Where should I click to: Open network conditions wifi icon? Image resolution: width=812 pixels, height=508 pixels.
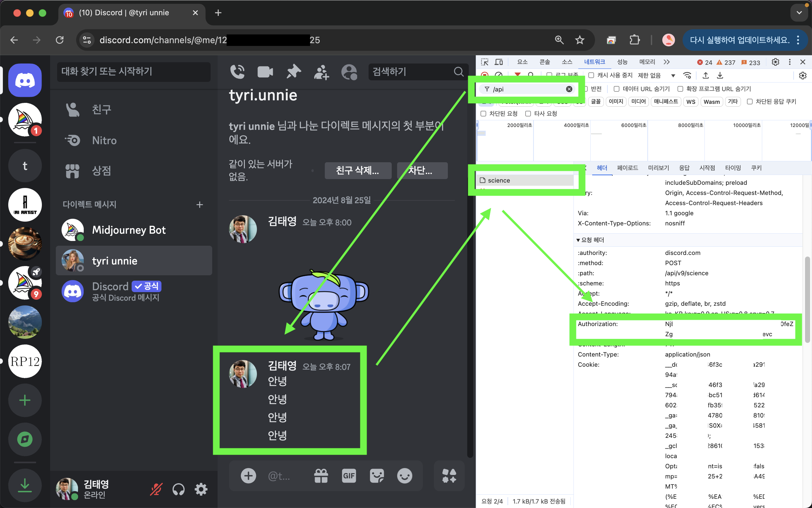coord(687,76)
